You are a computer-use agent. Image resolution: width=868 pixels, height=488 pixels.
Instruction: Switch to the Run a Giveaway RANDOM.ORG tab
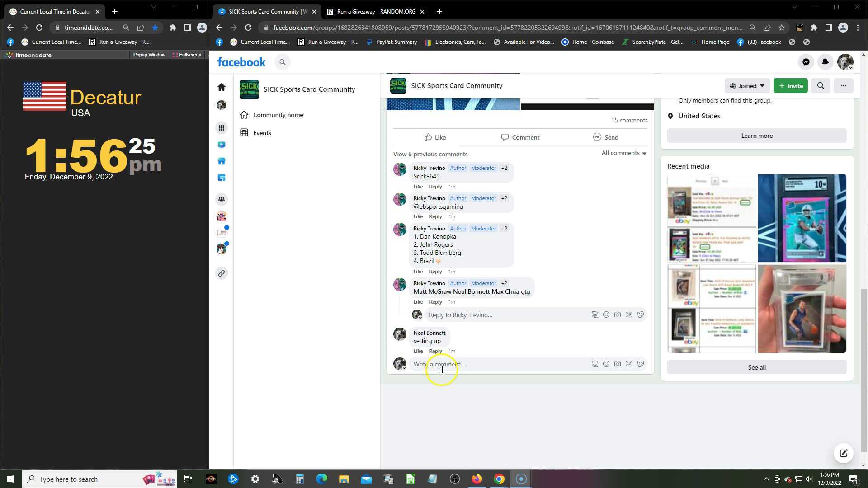[x=375, y=12]
